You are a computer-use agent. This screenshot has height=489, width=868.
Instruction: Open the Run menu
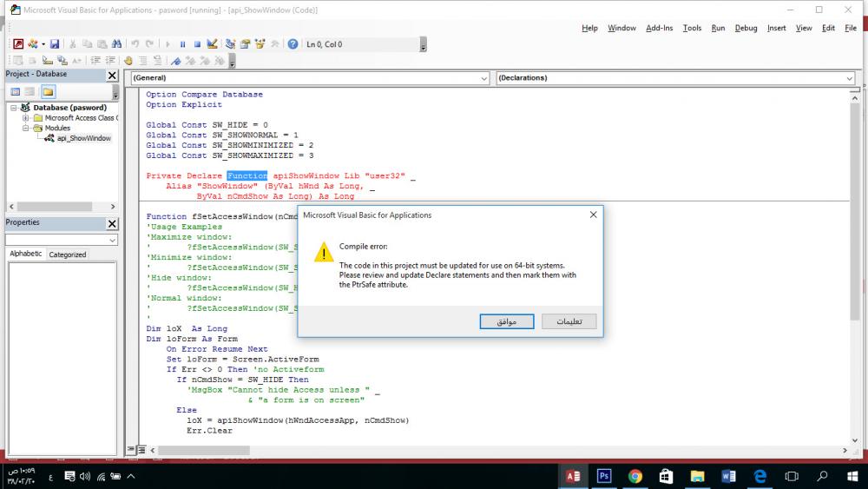(718, 29)
